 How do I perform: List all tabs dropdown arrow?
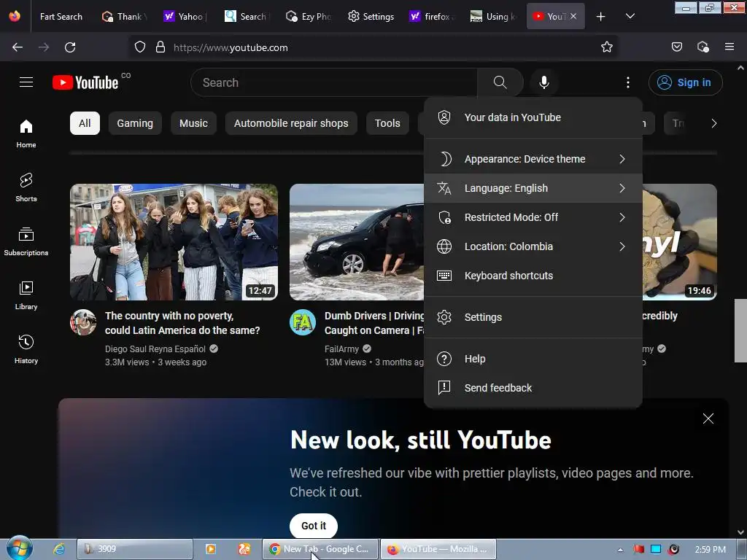click(630, 17)
